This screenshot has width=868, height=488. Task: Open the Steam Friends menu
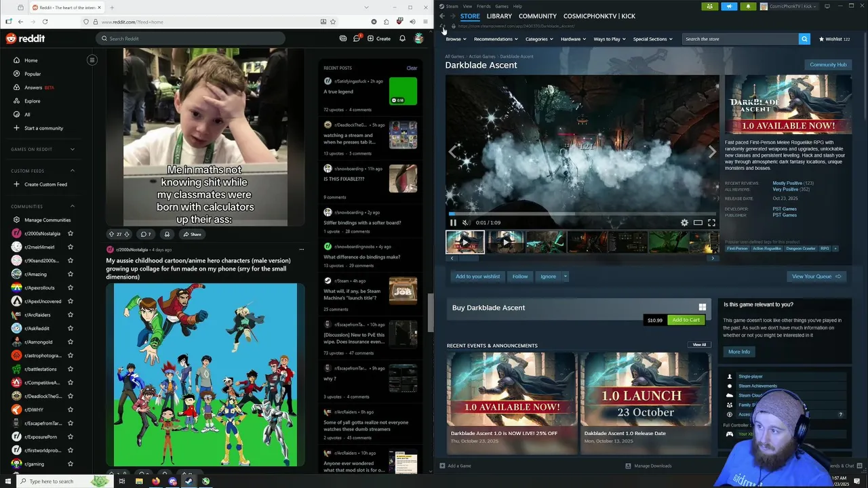coord(484,6)
